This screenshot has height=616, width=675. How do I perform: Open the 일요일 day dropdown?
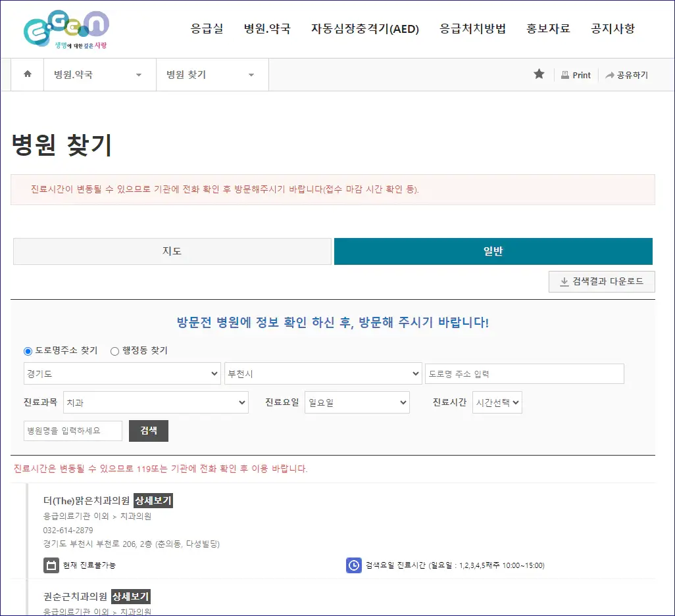[x=357, y=403]
